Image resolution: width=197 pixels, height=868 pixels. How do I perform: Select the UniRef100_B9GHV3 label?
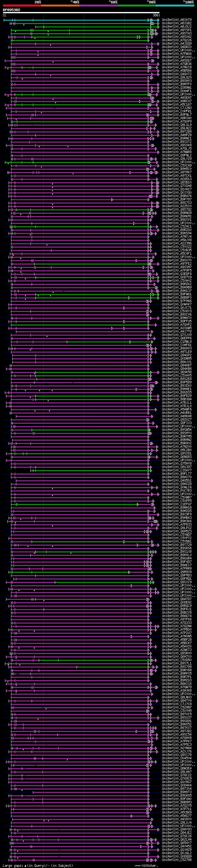point(177,349)
